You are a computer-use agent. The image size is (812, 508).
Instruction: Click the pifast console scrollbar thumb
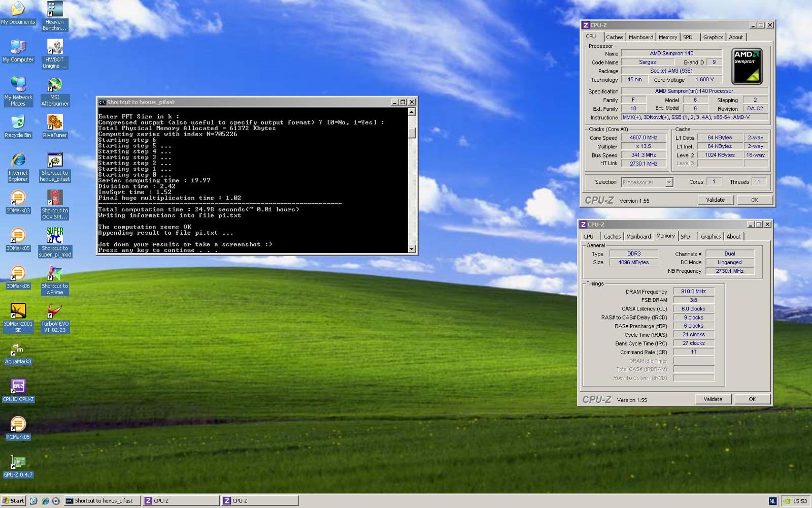pos(412,133)
